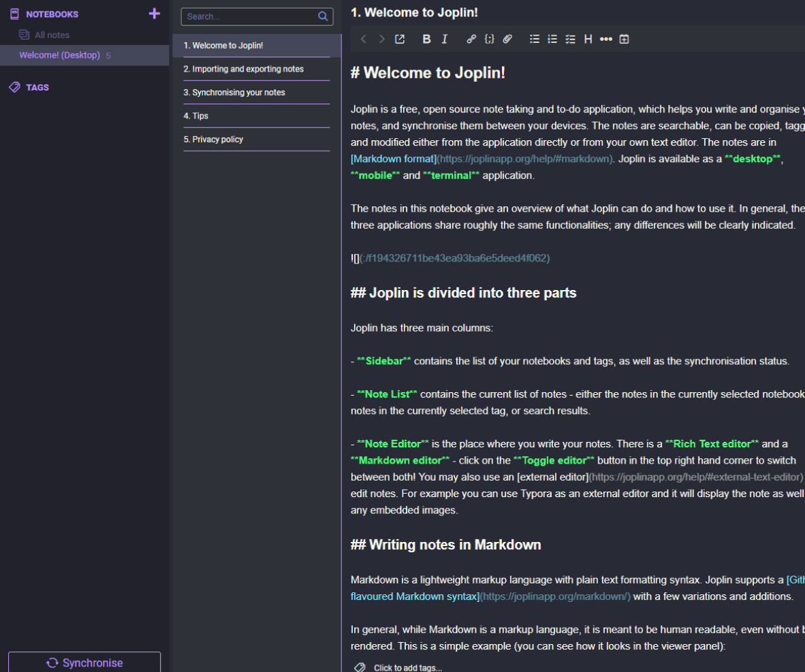This screenshot has height=672, width=805.
Task: Insert a hyperlink with the link icon
Action: [471, 39]
